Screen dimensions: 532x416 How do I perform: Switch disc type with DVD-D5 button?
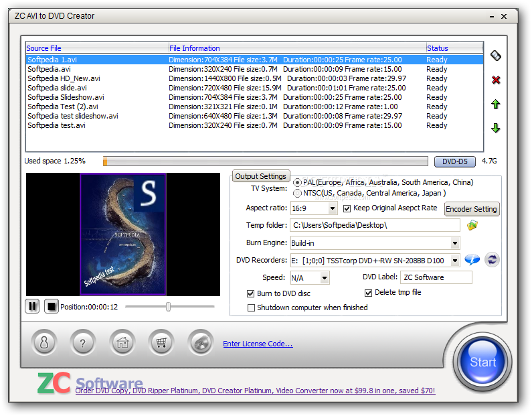(x=454, y=161)
